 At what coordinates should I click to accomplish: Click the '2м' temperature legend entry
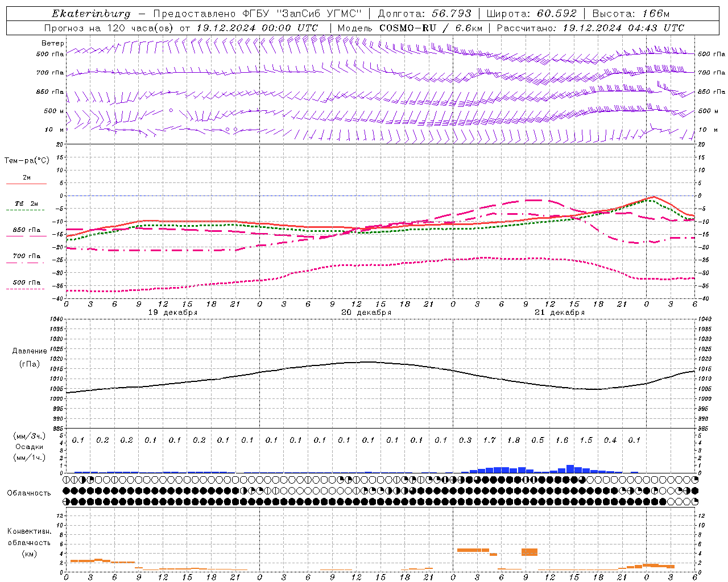pyautogui.click(x=27, y=178)
